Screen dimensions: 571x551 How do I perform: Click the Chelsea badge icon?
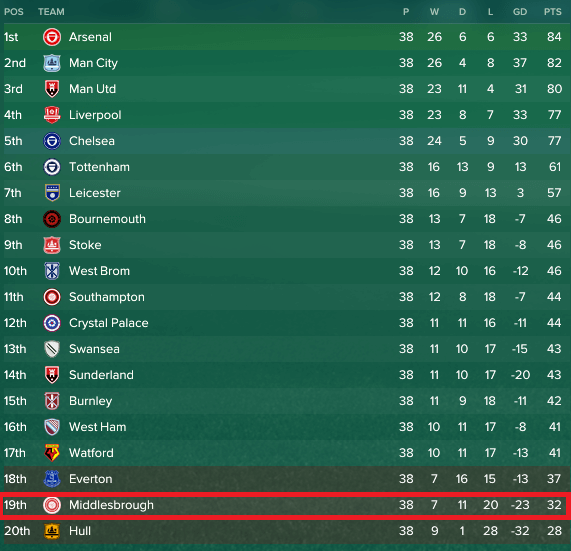(52, 141)
